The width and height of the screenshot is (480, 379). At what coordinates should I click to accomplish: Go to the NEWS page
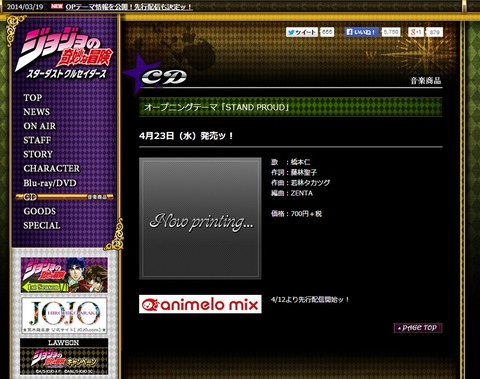[36, 112]
